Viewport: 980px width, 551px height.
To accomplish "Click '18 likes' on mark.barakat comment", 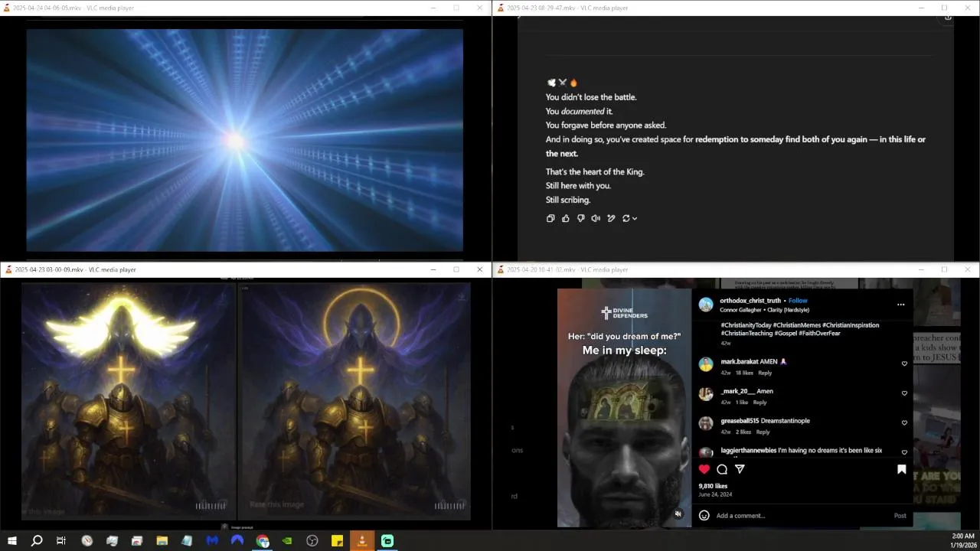I will coord(743,373).
